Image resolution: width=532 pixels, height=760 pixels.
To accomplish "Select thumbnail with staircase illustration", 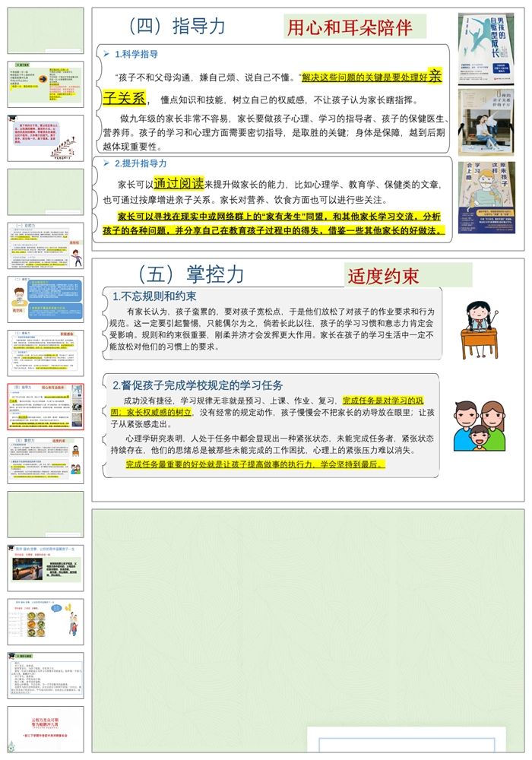I will (x=46, y=138).
